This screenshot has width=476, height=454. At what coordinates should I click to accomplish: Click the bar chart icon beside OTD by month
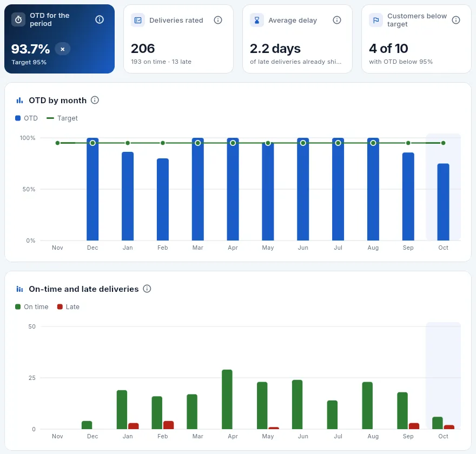point(19,101)
